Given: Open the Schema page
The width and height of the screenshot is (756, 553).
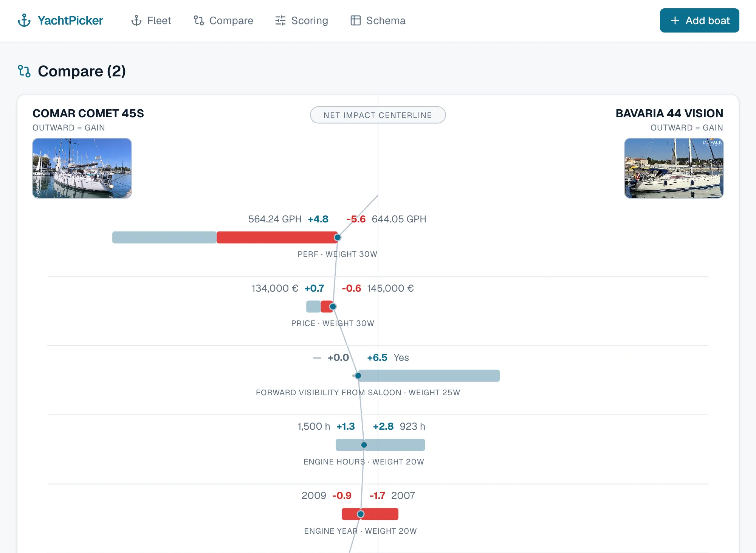Looking at the screenshot, I should pyautogui.click(x=378, y=20).
